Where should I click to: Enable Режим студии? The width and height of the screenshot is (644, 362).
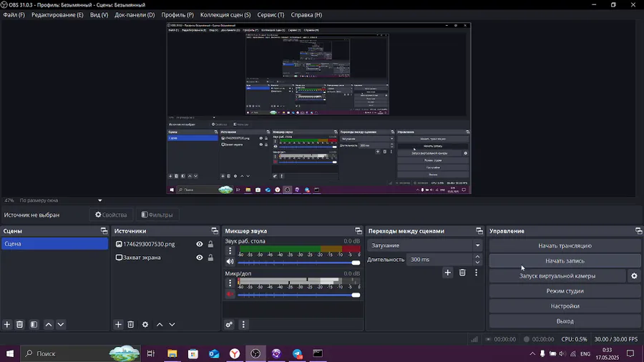tap(565, 291)
